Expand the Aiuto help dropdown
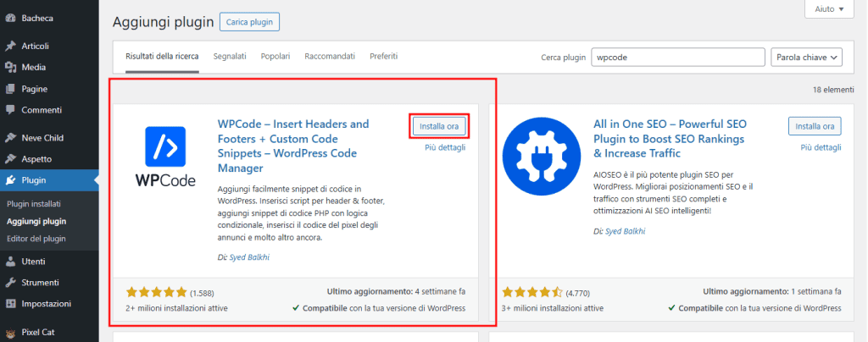The image size is (868, 342). (829, 9)
